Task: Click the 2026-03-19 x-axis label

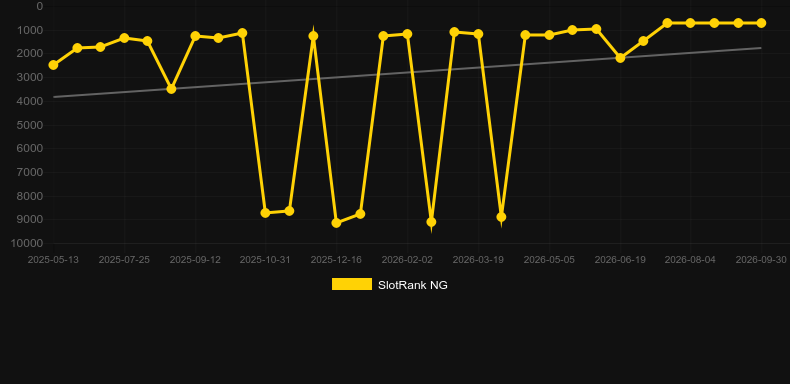Action: pyautogui.click(x=478, y=260)
